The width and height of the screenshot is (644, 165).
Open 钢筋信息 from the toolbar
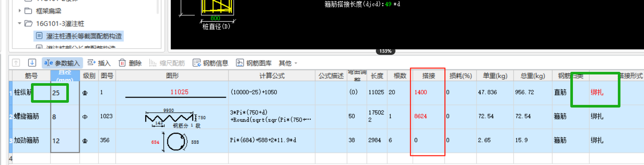pos(210,63)
